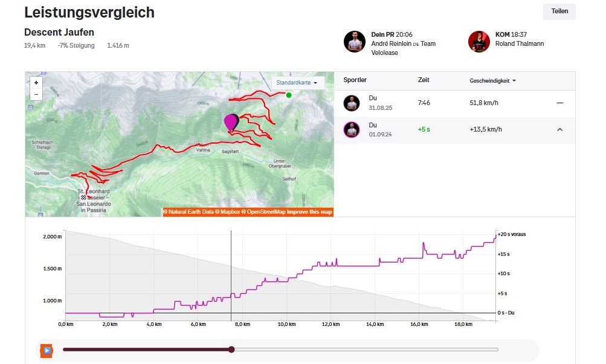
Task: Select the 31.08.25 effort row
Action: 453,103
